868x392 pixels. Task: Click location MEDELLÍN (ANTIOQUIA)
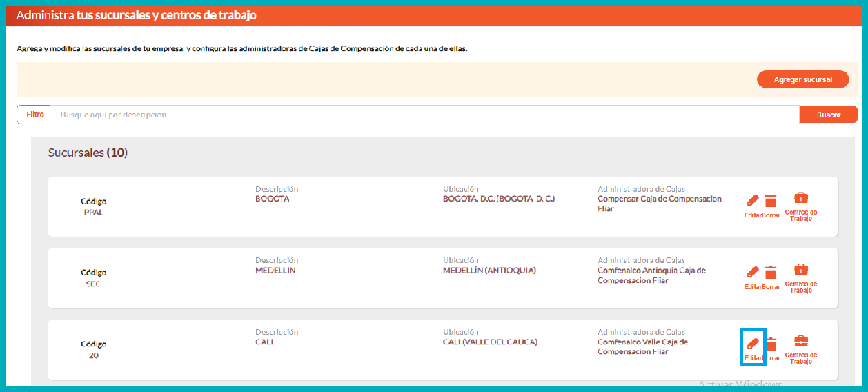[x=489, y=271]
